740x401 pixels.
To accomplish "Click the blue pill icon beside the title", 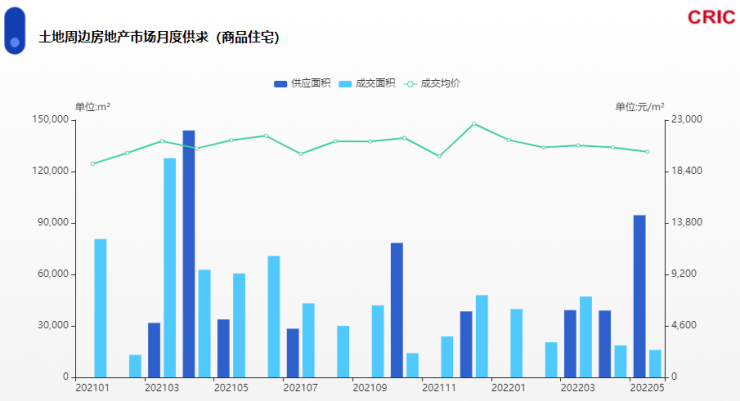I will click(x=15, y=31).
